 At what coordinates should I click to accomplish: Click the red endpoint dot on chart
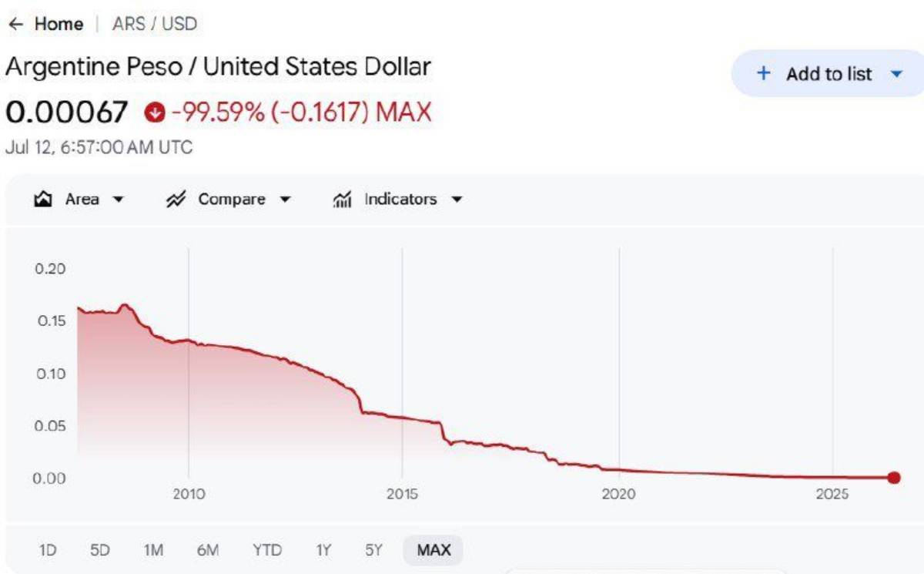894,478
